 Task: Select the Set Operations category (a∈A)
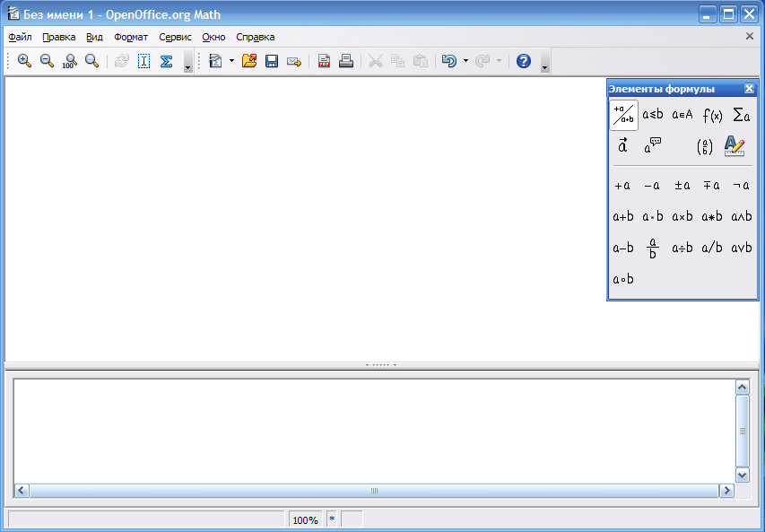click(682, 115)
